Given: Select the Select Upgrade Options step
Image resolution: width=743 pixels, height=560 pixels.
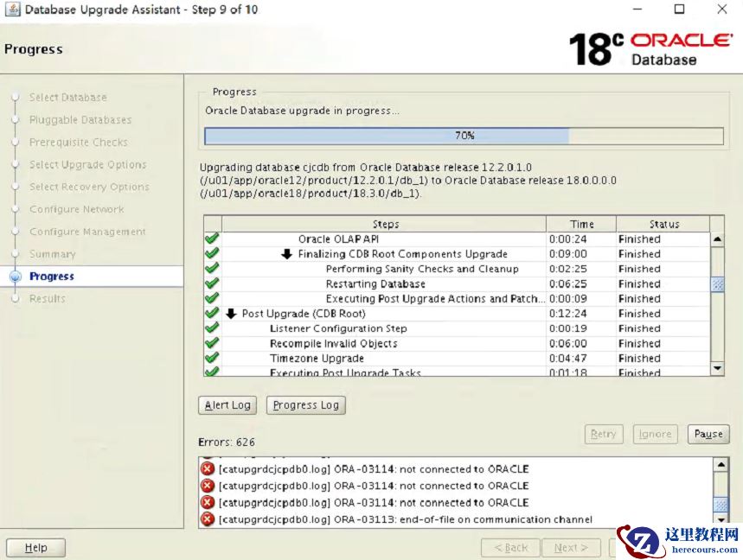Looking at the screenshot, I should point(87,165).
